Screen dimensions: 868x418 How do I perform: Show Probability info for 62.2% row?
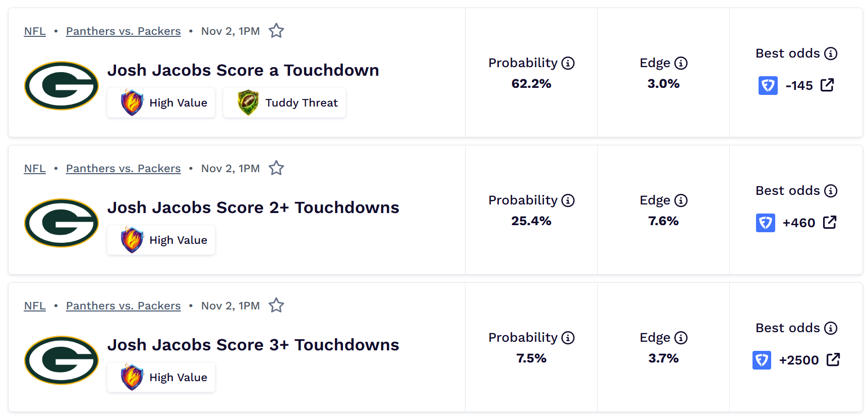tap(568, 63)
